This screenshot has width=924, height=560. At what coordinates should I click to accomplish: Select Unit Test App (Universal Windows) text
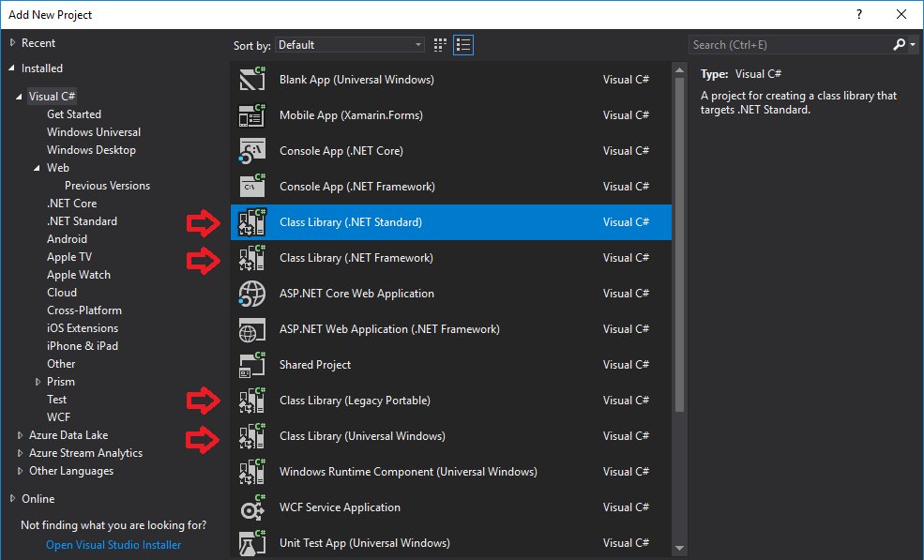365,543
